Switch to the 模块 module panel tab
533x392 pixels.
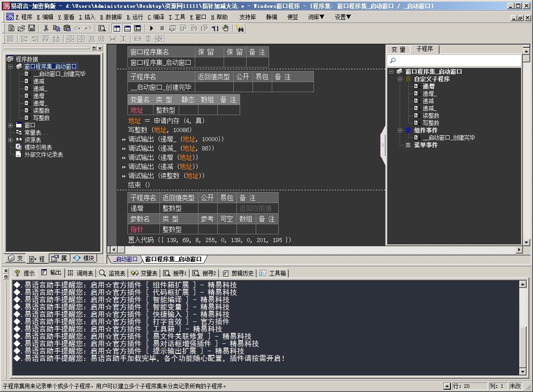click(83, 259)
